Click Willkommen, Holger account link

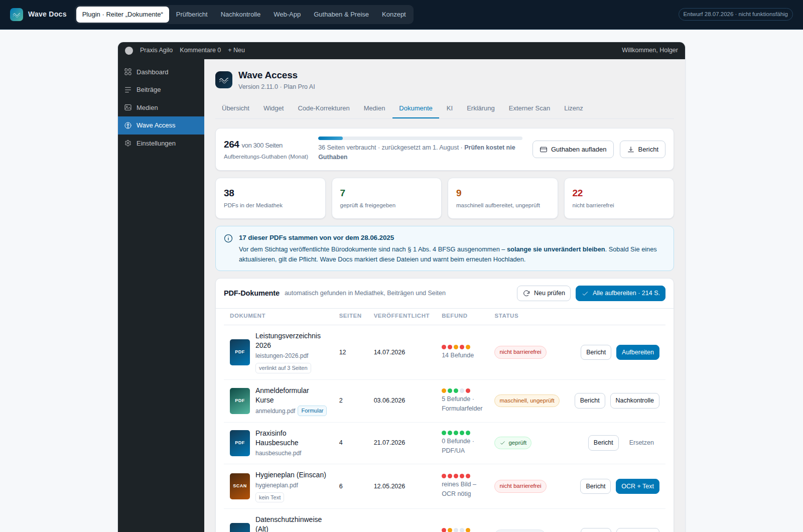coord(650,50)
